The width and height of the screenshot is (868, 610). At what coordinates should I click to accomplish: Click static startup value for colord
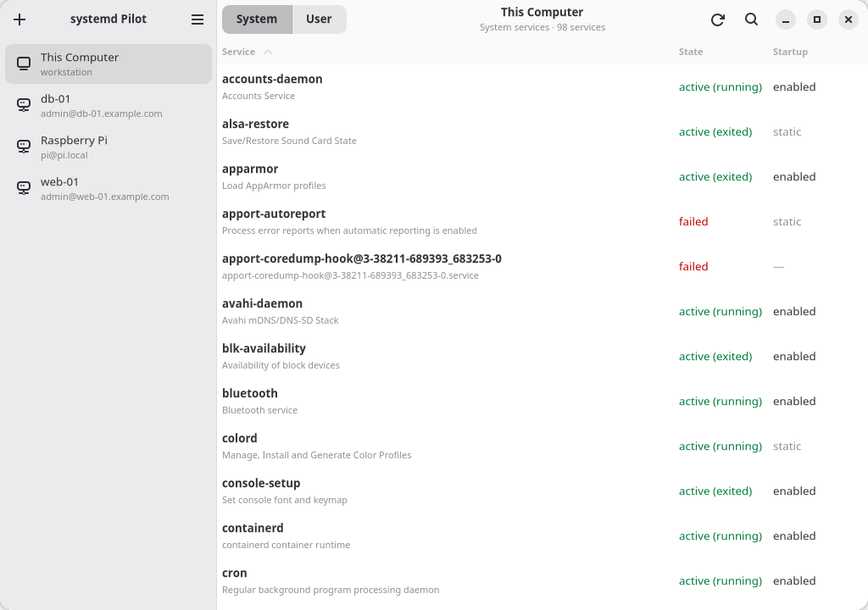pos(787,446)
